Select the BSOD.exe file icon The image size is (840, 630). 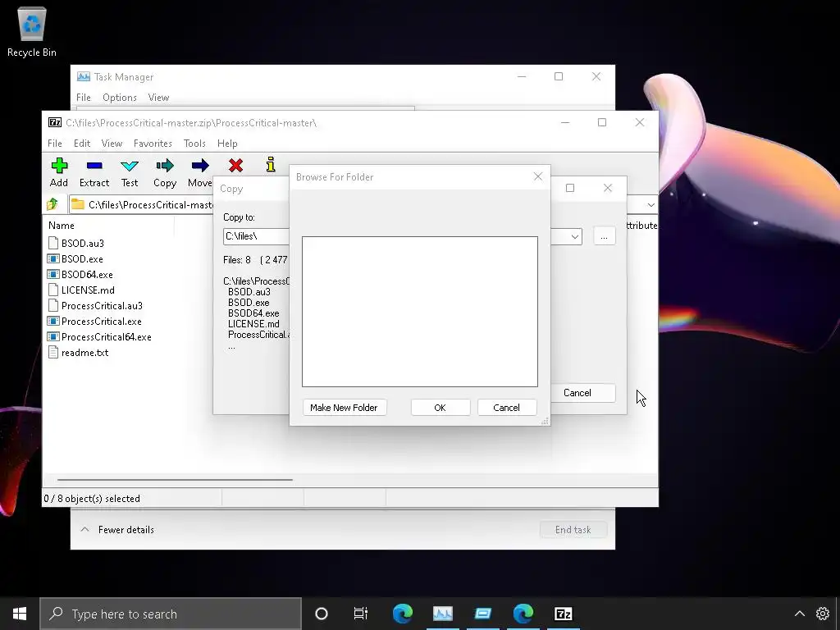click(x=53, y=258)
